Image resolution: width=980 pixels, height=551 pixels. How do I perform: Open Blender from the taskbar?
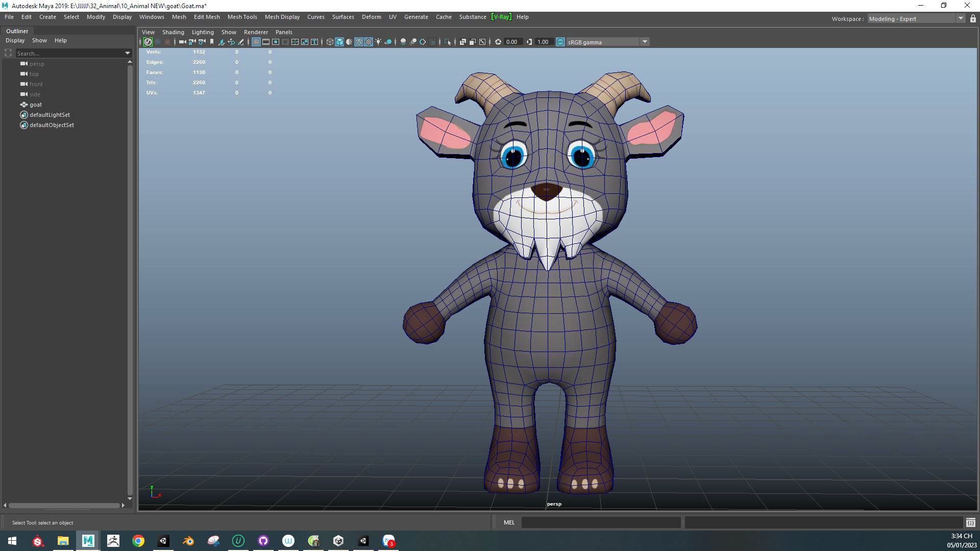pyautogui.click(x=188, y=541)
